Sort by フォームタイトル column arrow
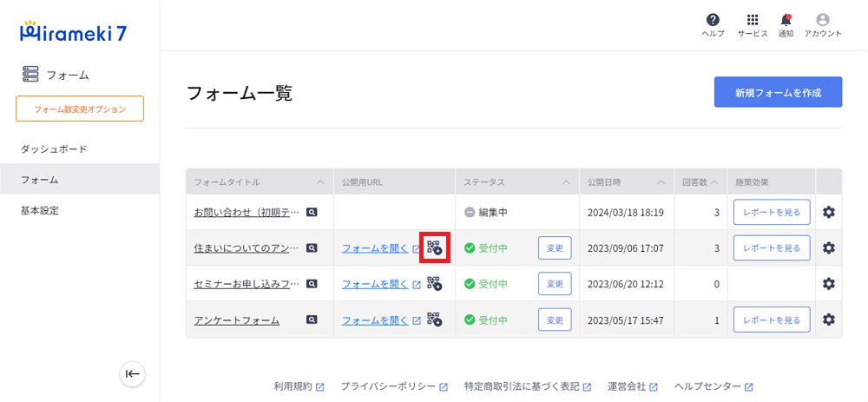This screenshot has width=868, height=402. 320,182
